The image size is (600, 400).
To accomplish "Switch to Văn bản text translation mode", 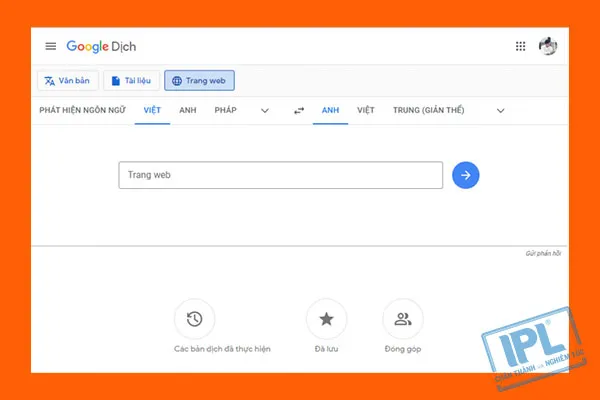I will (68, 80).
